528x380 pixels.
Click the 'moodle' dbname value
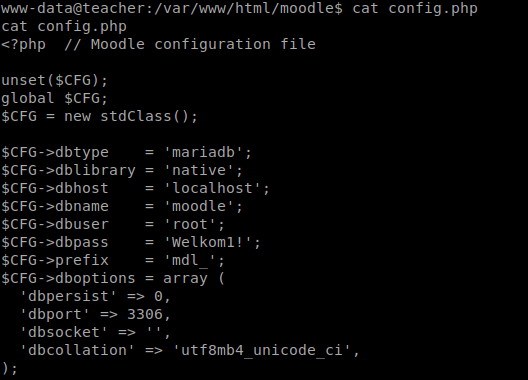(x=199, y=206)
